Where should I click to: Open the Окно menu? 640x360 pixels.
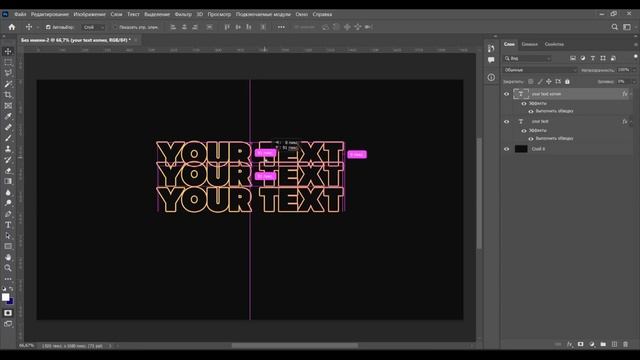[x=302, y=14]
